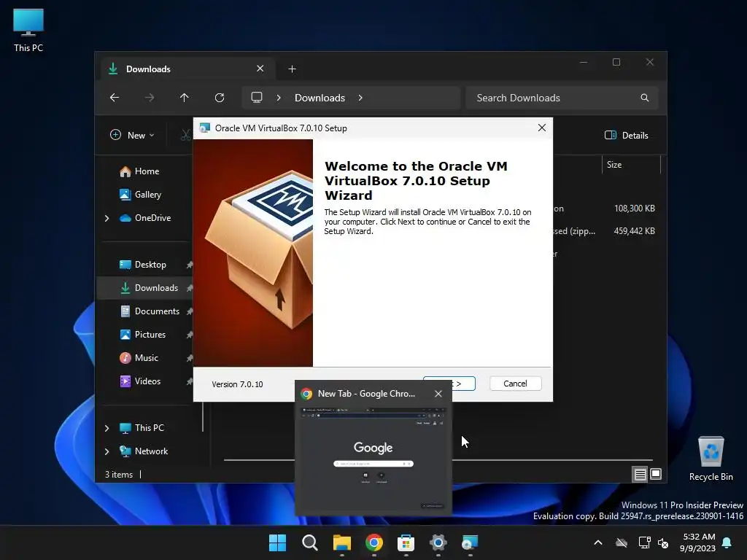The height and width of the screenshot is (560, 747).
Task: Click Cancel in VirtualBox Setup wizard
Action: (515, 384)
